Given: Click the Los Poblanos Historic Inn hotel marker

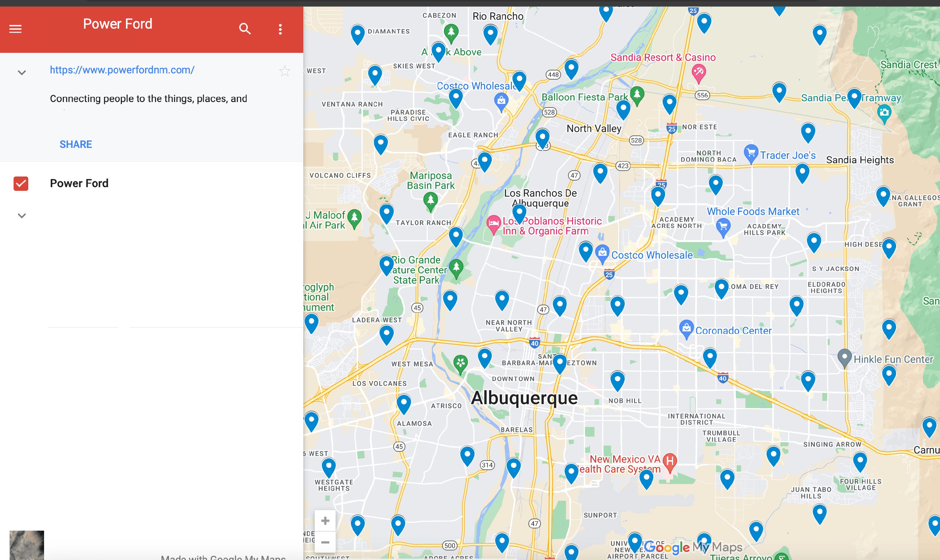Looking at the screenshot, I should click(493, 223).
